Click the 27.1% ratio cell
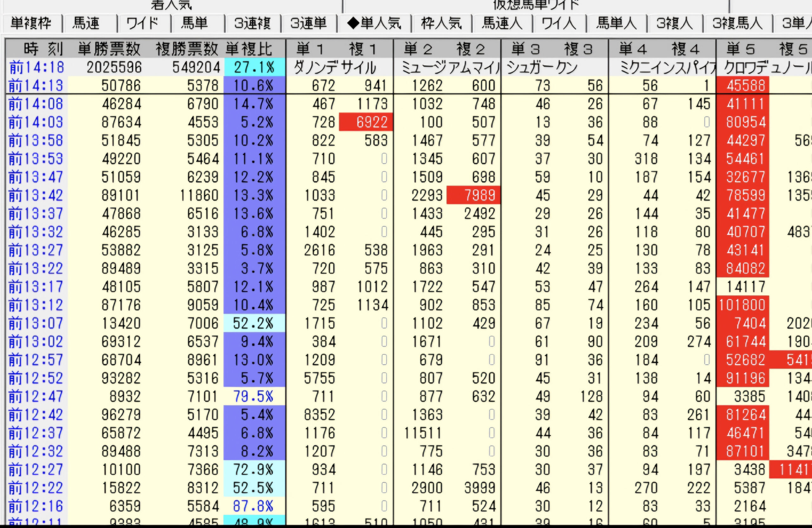Screen dimensions: 812x528 pyautogui.click(x=254, y=67)
